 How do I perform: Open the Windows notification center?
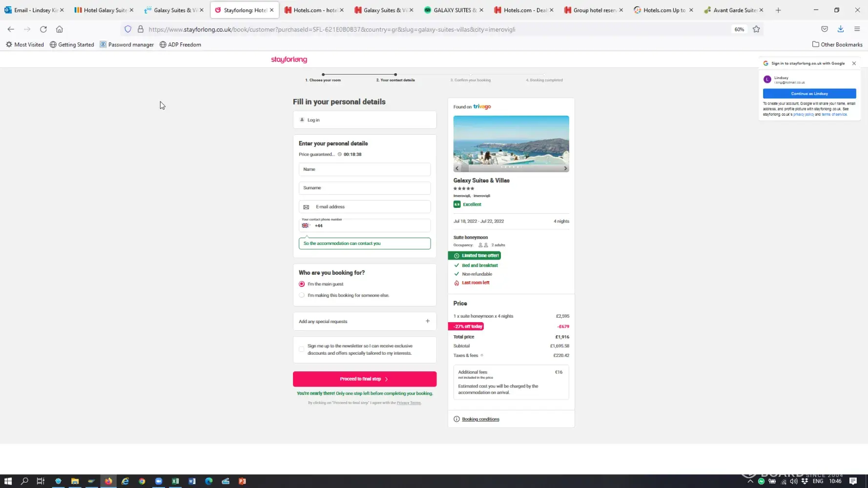click(853, 481)
